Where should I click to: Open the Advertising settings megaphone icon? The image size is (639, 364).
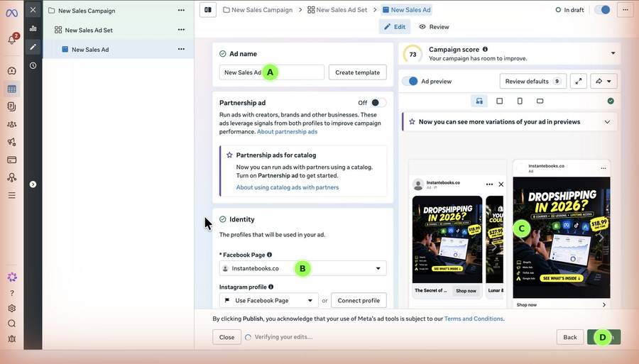[x=12, y=142]
